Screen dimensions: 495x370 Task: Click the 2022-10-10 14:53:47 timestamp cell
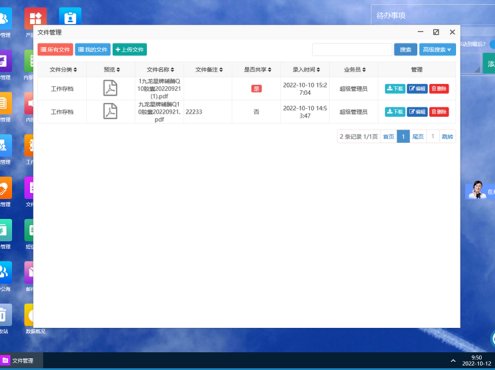[x=305, y=112]
